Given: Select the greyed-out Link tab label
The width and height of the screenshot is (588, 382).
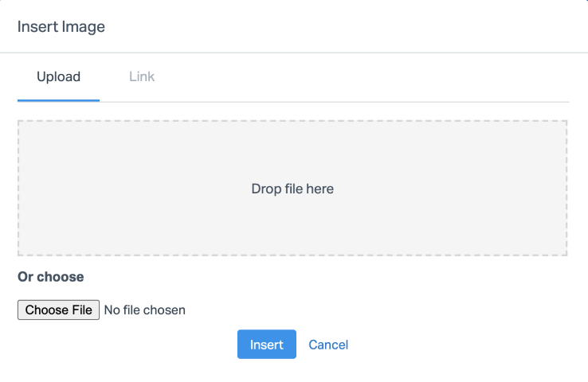Looking at the screenshot, I should coord(142,77).
